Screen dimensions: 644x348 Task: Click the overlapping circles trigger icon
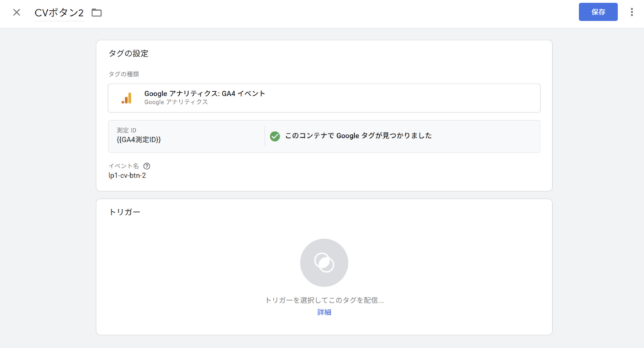point(324,262)
